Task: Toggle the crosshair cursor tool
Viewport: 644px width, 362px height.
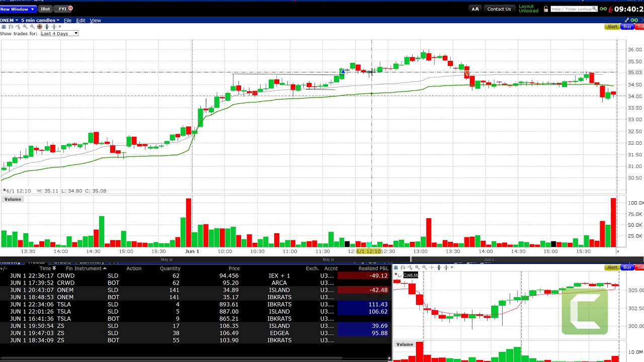Action: (40, 27)
